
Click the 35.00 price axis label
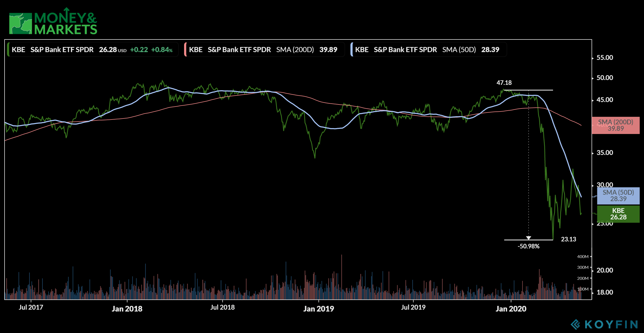(x=605, y=153)
